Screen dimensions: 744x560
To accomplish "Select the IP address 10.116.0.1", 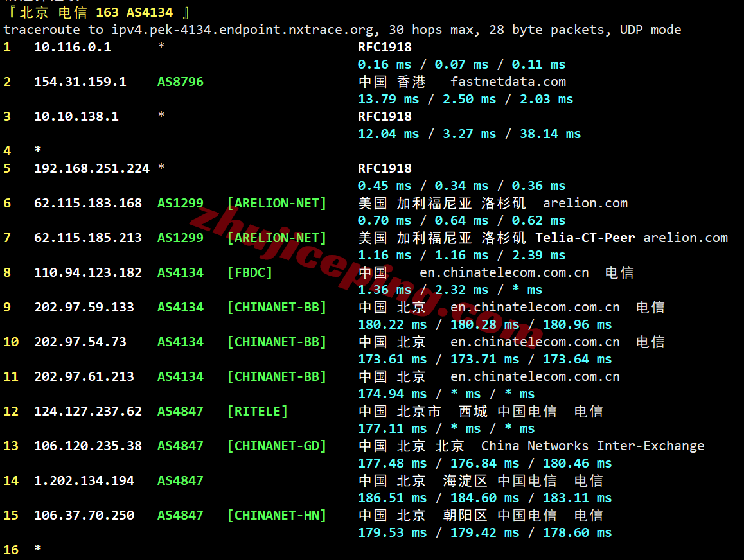I will point(73,48).
